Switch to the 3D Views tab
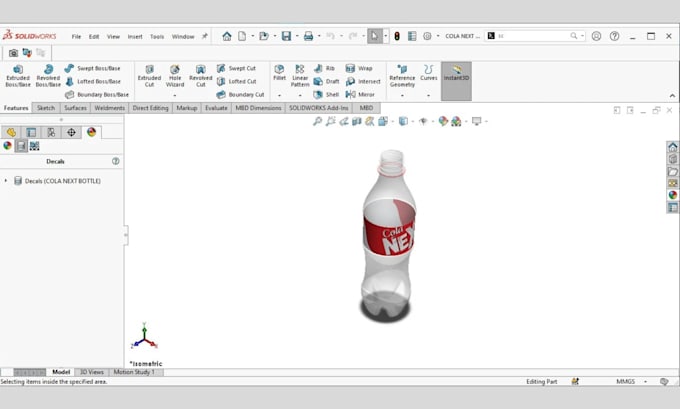The height and width of the screenshot is (409, 680). pos(92,372)
